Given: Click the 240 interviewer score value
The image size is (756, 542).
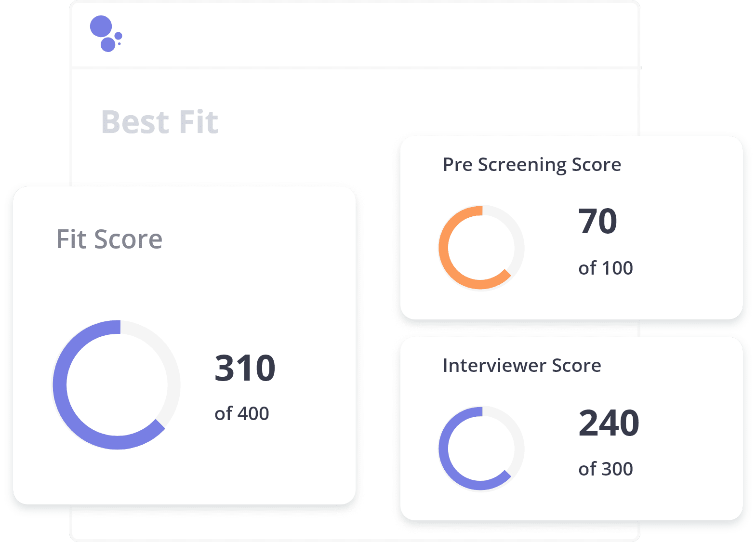Looking at the screenshot, I should pos(609,423).
